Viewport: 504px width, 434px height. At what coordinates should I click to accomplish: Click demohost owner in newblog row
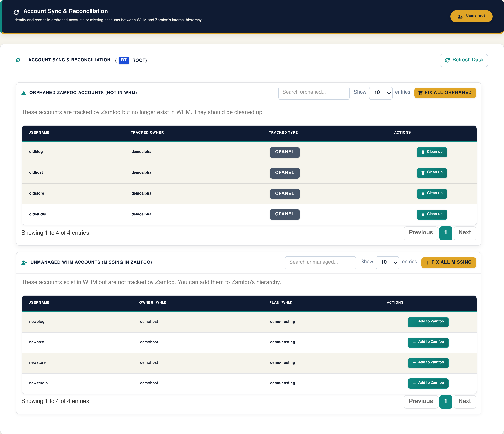click(149, 321)
